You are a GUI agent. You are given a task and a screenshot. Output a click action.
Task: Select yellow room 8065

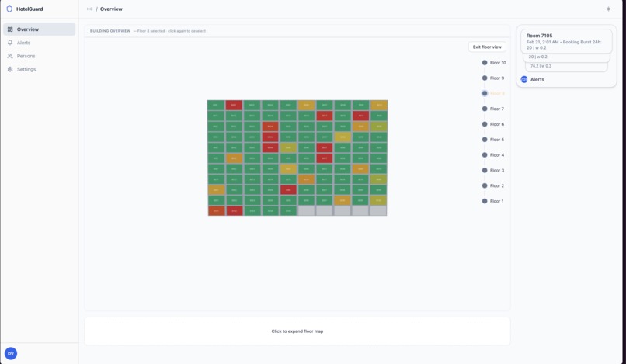point(288,169)
